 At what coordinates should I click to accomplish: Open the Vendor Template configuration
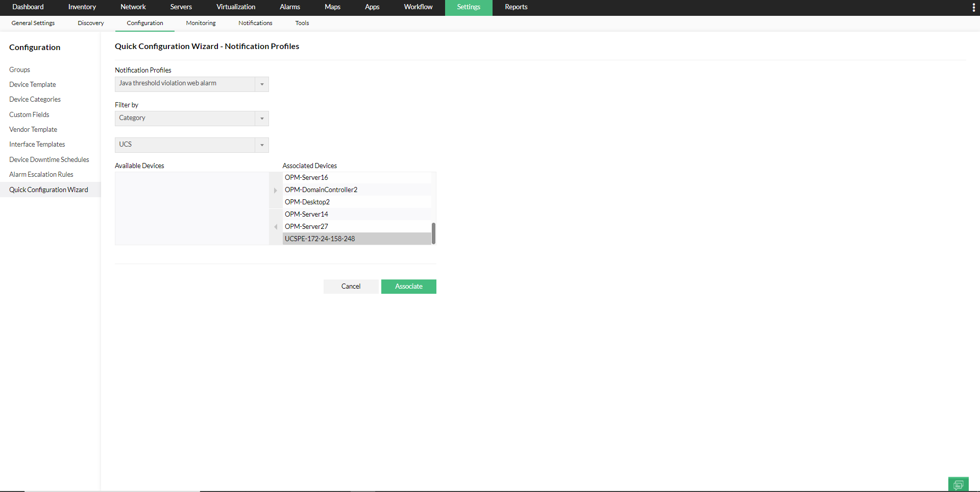pos(33,129)
